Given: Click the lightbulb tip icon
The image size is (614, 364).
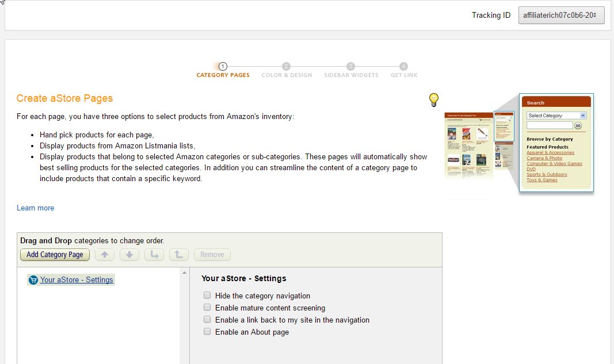Looking at the screenshot, I should pyautogui.click(x=433, y=100).
